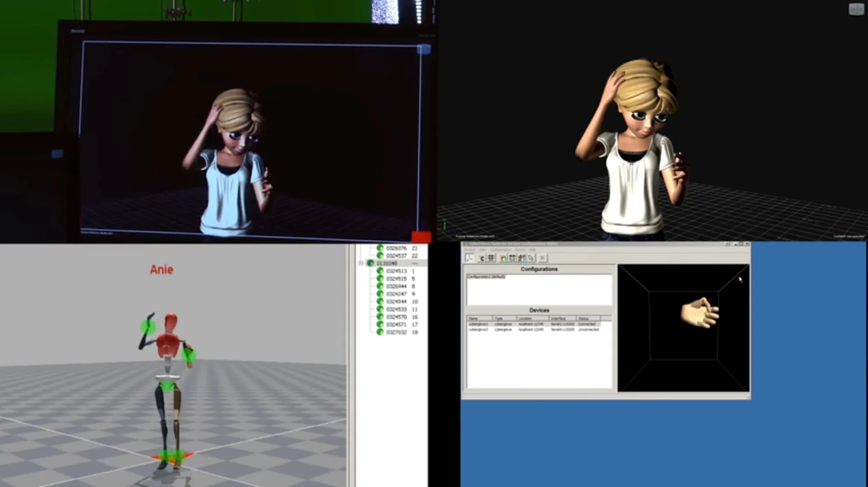Sort Devices table by Name column header
This screenshot has width=868, height=487.
(x=479, y=319)
